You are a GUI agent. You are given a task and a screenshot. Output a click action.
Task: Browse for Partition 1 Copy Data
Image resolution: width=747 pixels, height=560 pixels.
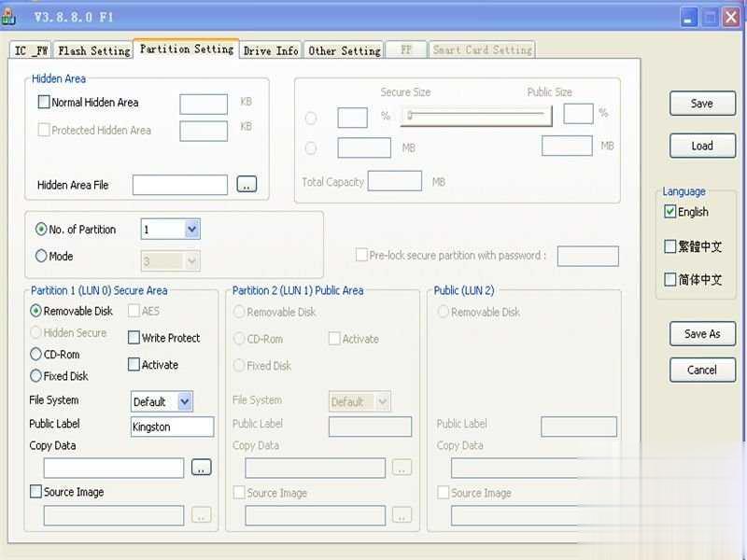[x=201, y=468]
